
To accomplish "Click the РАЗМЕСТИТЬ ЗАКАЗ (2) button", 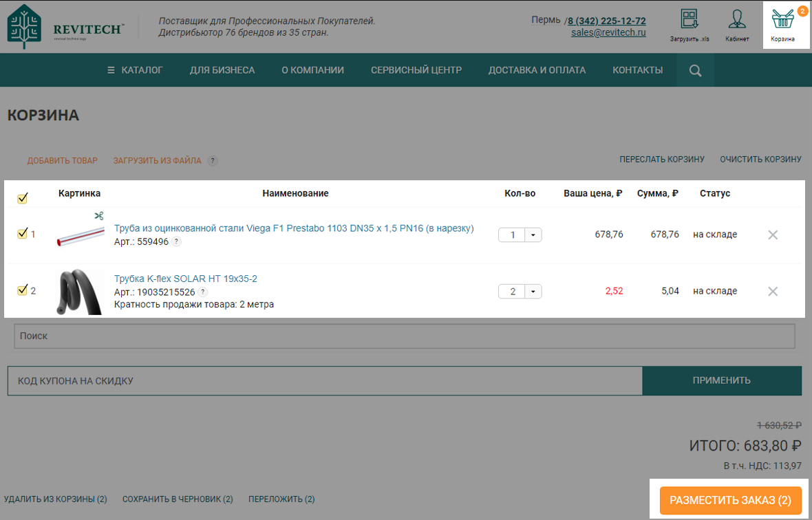I will 730,500.
